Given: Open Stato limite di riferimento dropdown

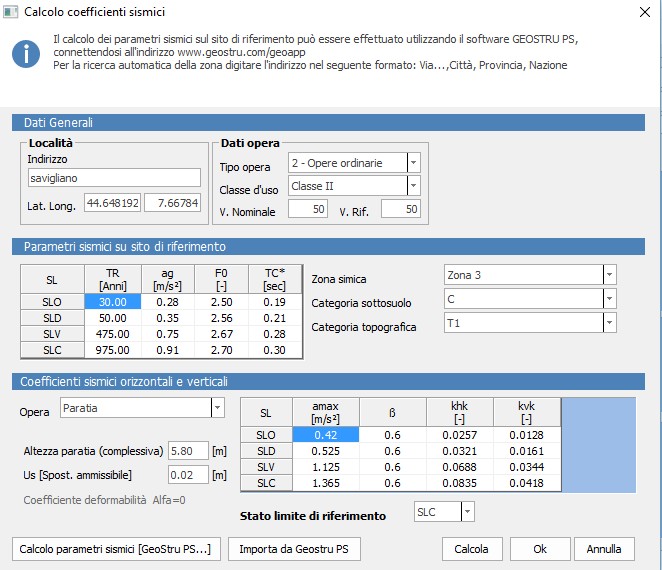Looking at the screenshot, I should (x=467, y=512).
